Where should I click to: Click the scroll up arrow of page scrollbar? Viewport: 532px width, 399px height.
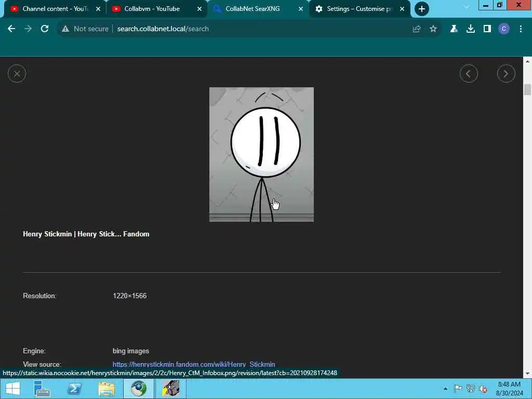coord(527,61)
